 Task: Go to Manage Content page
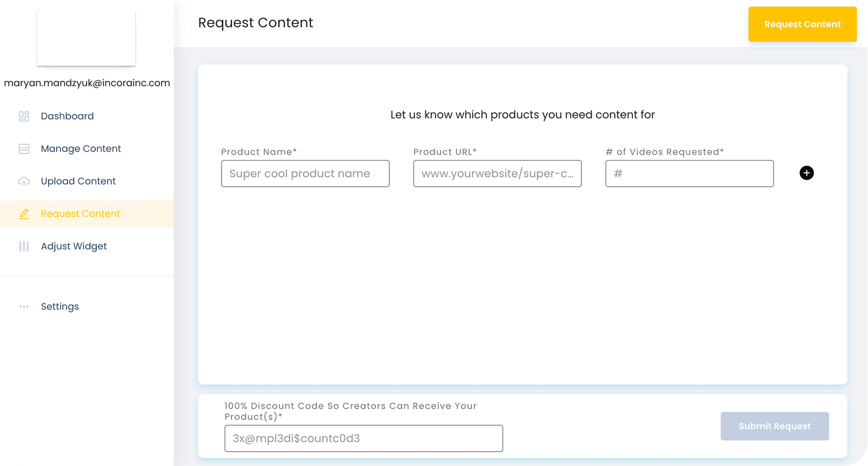[x=81, y=149]
